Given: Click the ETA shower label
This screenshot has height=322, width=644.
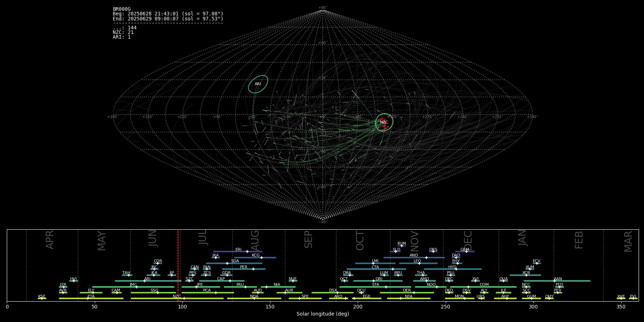Looking at the screenshot, I should click(91, 297).
